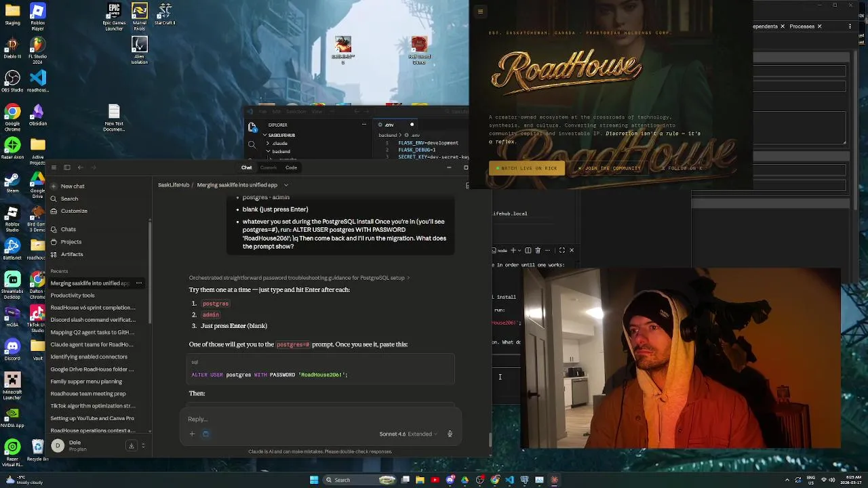Open the TikTok algorithm optimization chat
Screen dimensions: 868x488
tap(93, 406)
